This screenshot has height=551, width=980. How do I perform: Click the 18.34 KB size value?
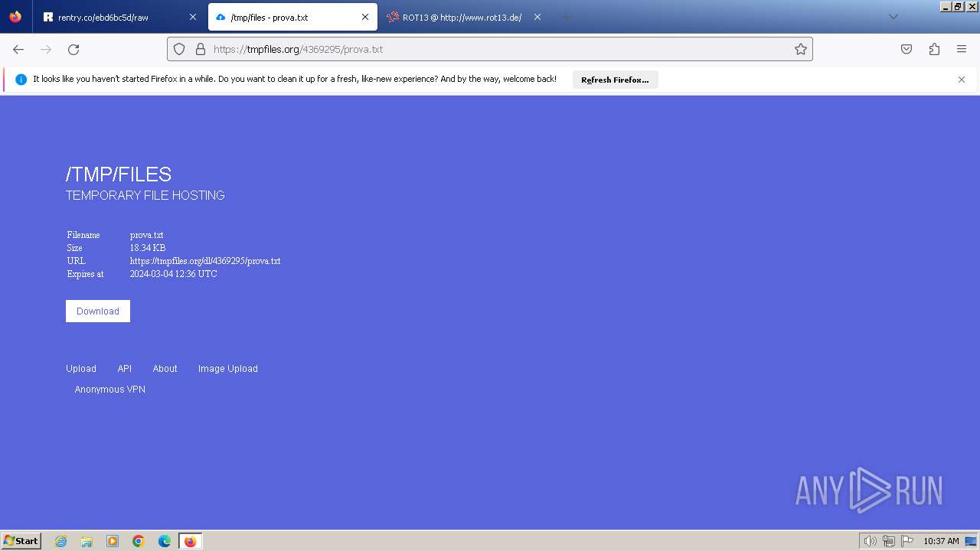(148, 248)
